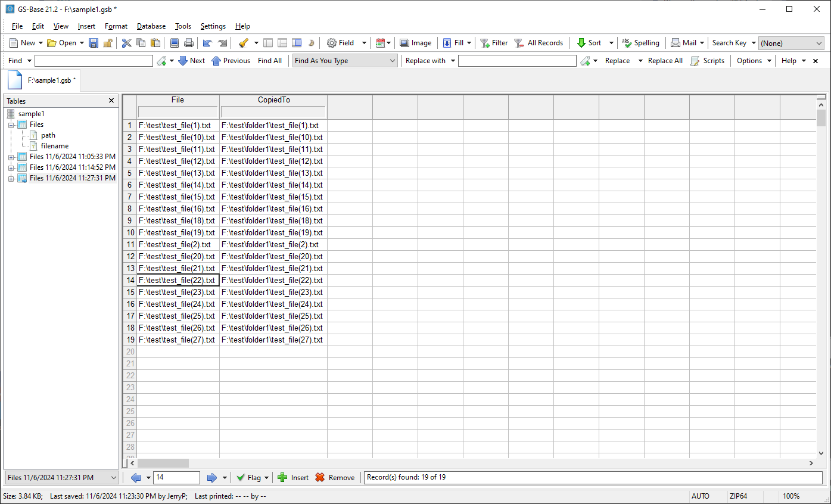
Task: Click the Save disk icon
Action: (94, 43)
